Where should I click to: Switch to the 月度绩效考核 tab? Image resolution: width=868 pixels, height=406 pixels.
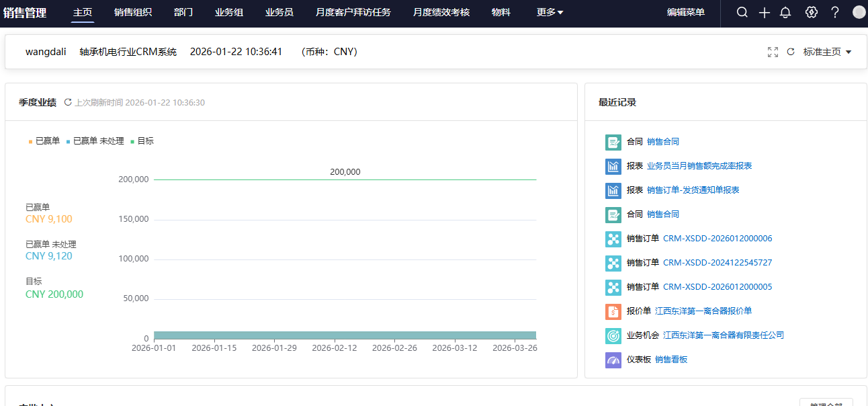(x=441, y=12)
